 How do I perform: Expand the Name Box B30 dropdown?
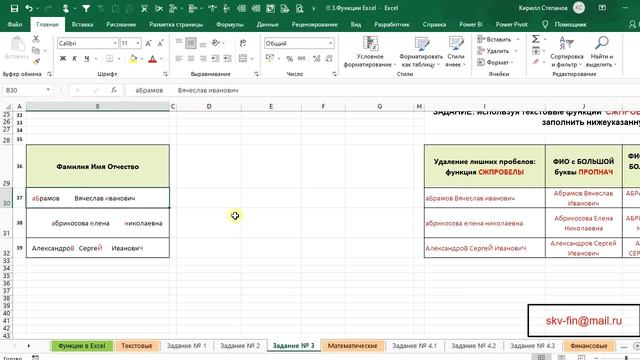[x=48, y=90]
